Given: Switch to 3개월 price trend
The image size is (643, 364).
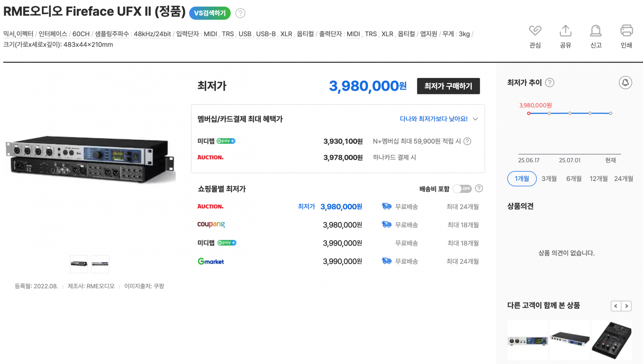Looking at the screenshot, I should (549, 179).
